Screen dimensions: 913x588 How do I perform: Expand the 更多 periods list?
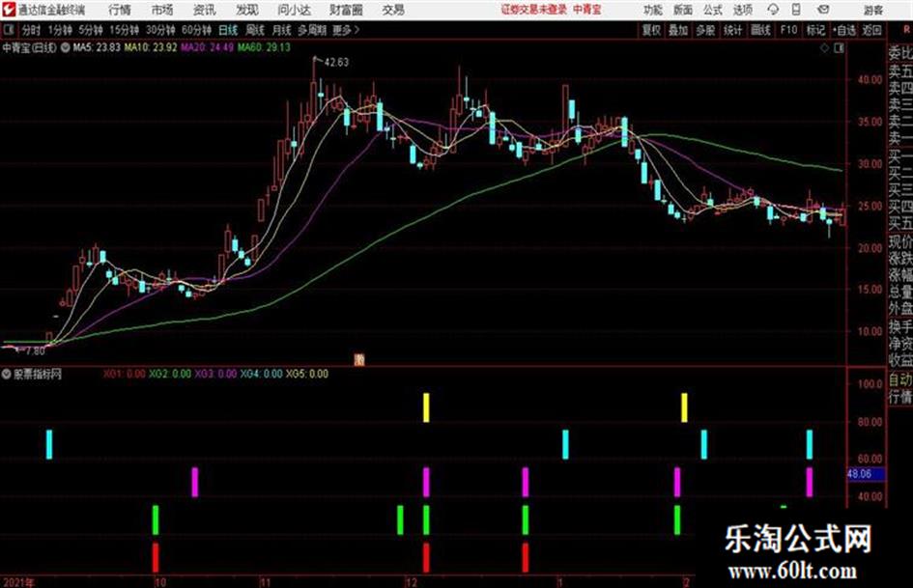(346, 30)
